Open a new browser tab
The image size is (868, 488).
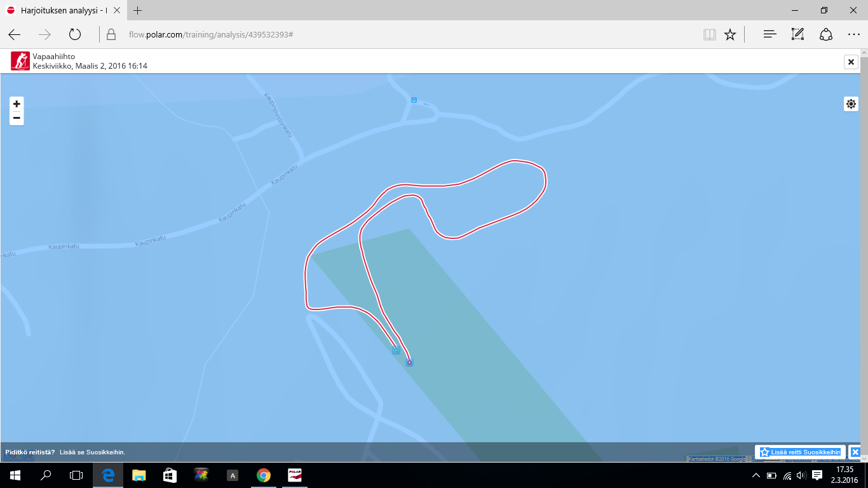[138, 10]
